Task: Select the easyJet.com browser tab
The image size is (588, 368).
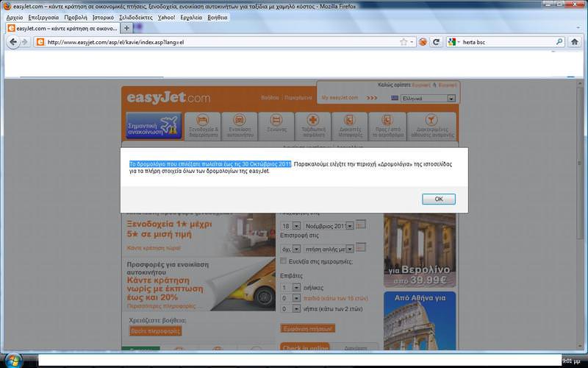Action: (62, 28)
